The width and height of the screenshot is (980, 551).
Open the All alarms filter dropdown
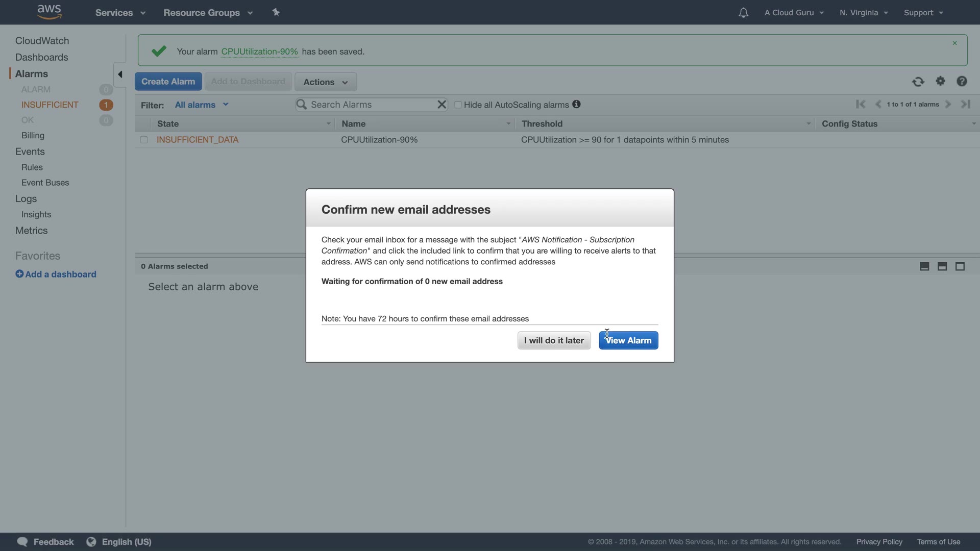[201, 105]
